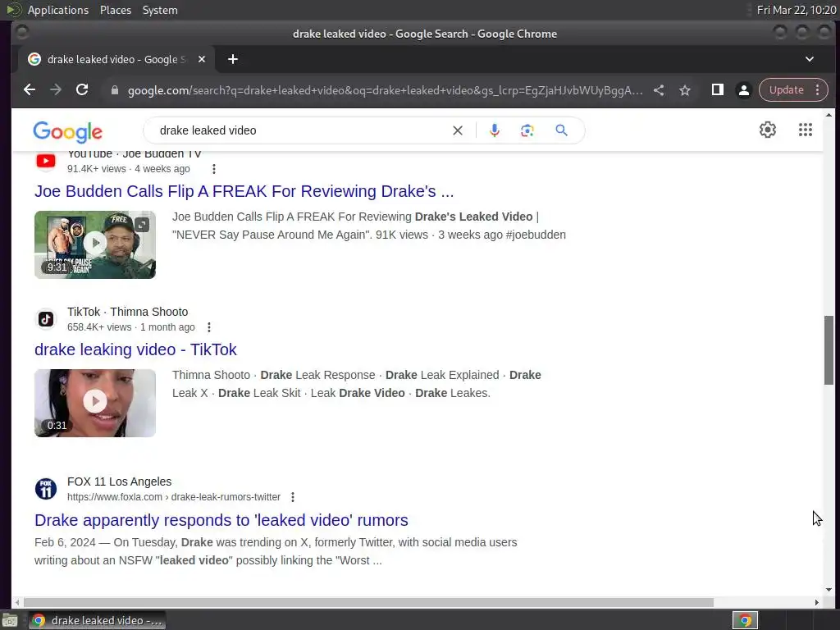Screen dimensions: 840x630
Task: Click in the Google search input field
Action: (300, 130)
